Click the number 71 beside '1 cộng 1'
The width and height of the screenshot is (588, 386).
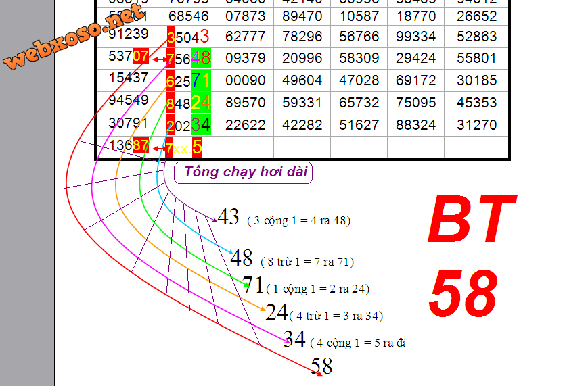tap(253, 285)
